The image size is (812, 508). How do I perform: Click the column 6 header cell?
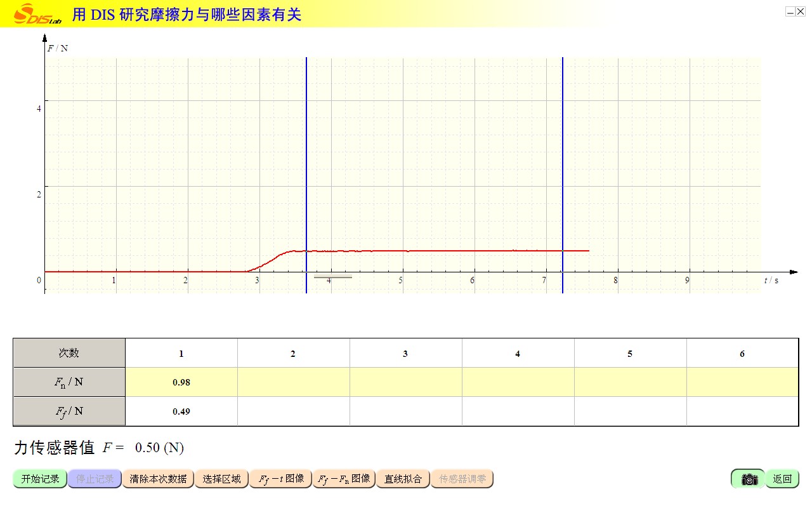742,353
